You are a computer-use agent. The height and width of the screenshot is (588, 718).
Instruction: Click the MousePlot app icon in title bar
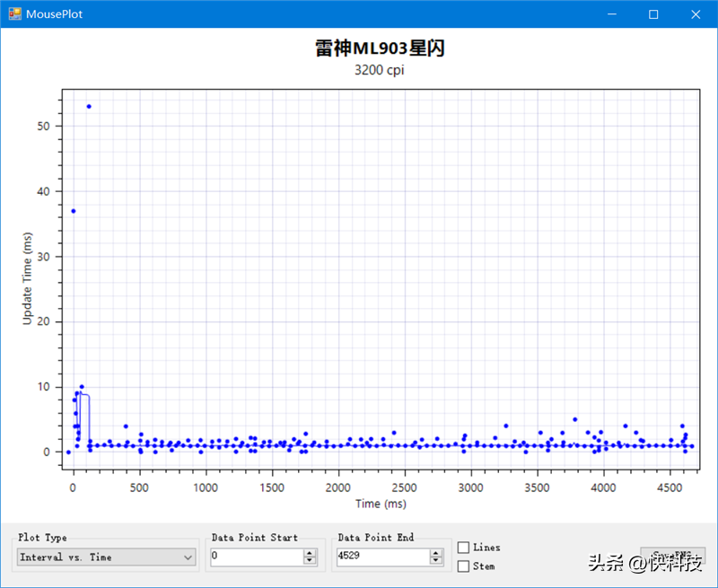[14, 13]
